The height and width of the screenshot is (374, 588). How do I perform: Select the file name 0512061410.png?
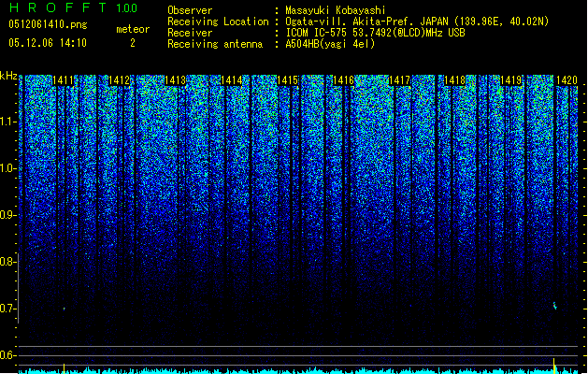pos(48,24)
